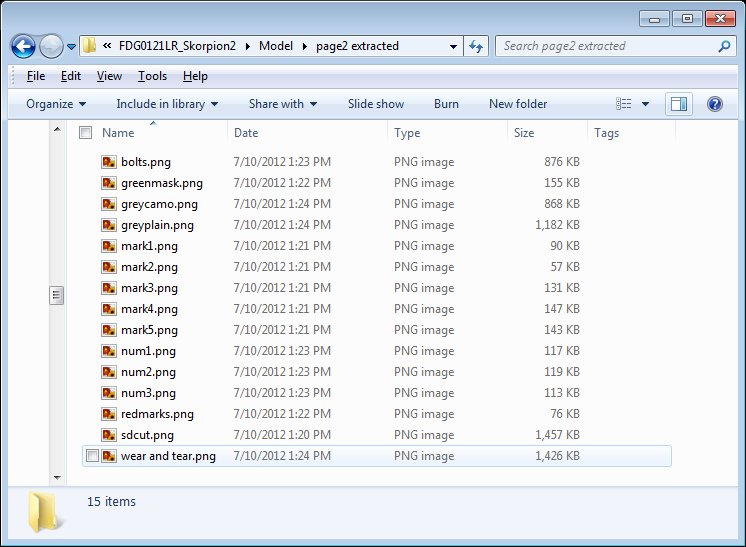Click in the Search page2 extracted field

pos(605,46)
